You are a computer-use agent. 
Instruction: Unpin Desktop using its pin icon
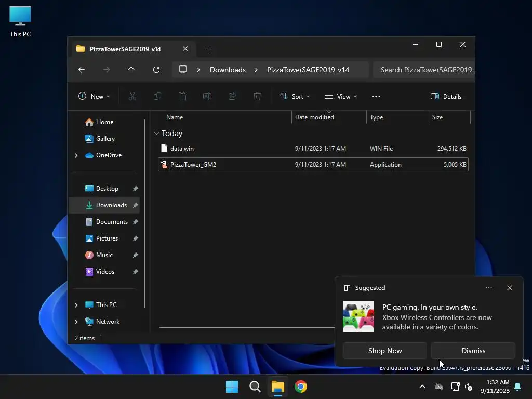[x=136, y=189]
